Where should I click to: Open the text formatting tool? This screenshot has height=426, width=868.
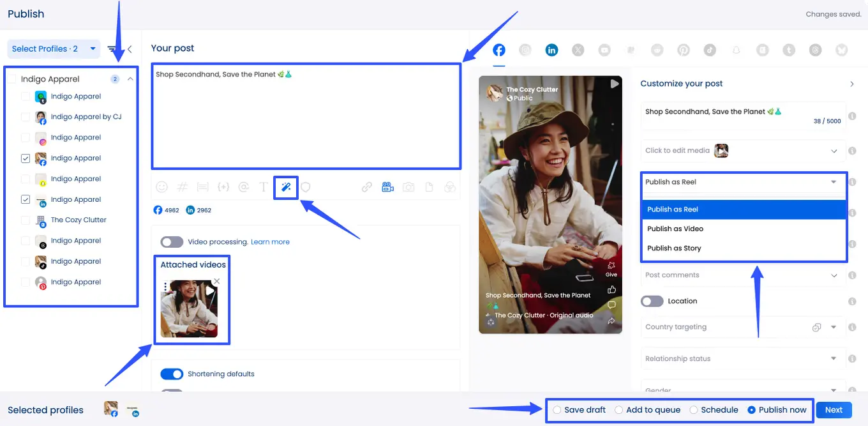(264, 186)
